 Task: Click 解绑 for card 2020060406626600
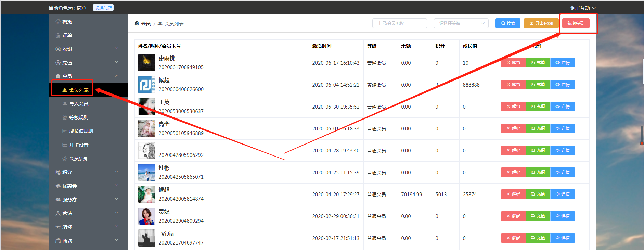[x=513, y=85]
